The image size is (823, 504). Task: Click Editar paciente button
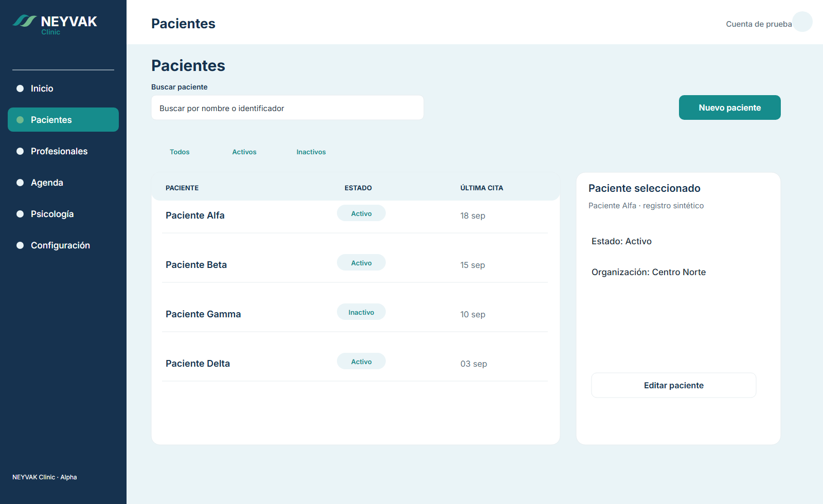(x=674, y=385)
